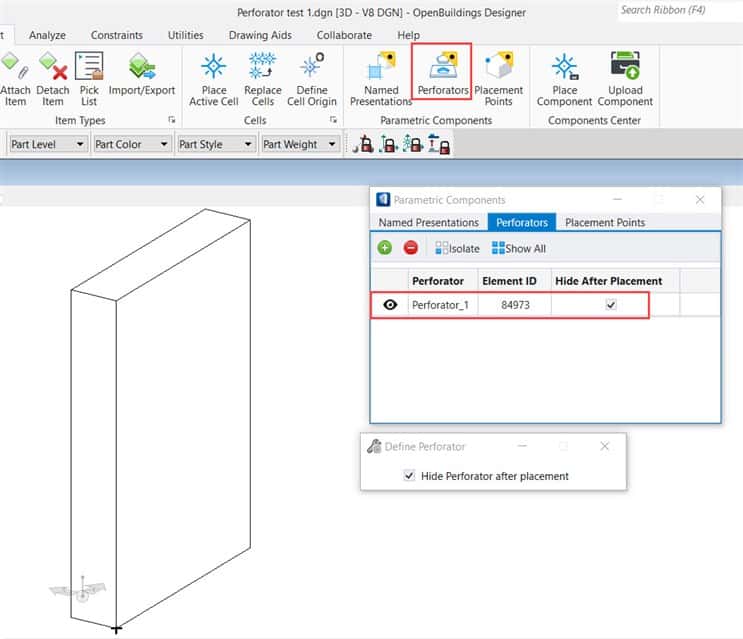Expand the Item Types group launcher

(172, 120)
